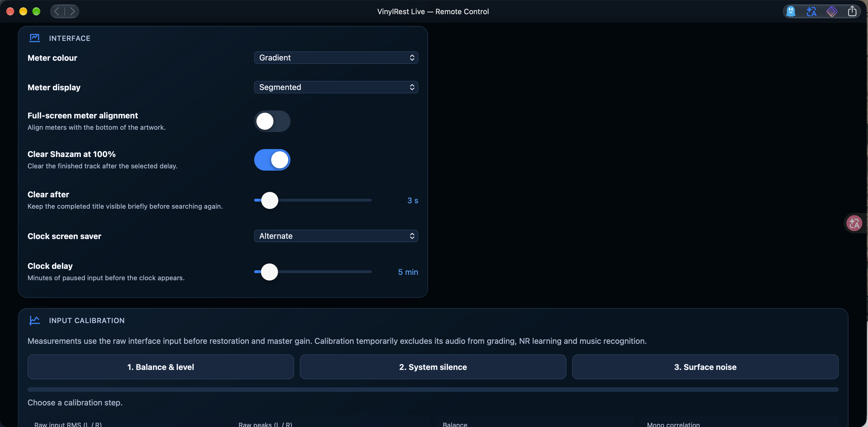Click the yellow minimize window button
This screenshot has width=868, height=427.
tap(23, 11)
